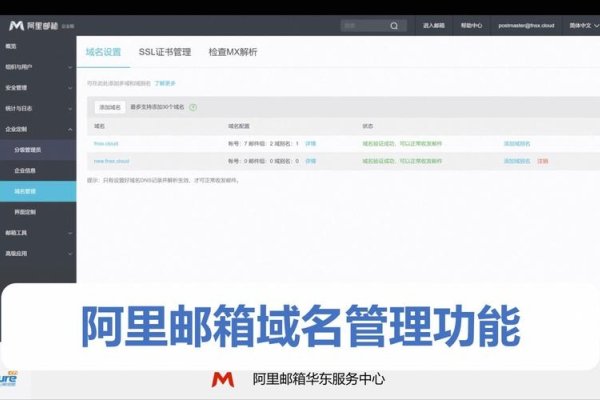Viewport: 600px width, 400px height.
Task: Open the 进入邮箱 header link
Action: point(434,26)
